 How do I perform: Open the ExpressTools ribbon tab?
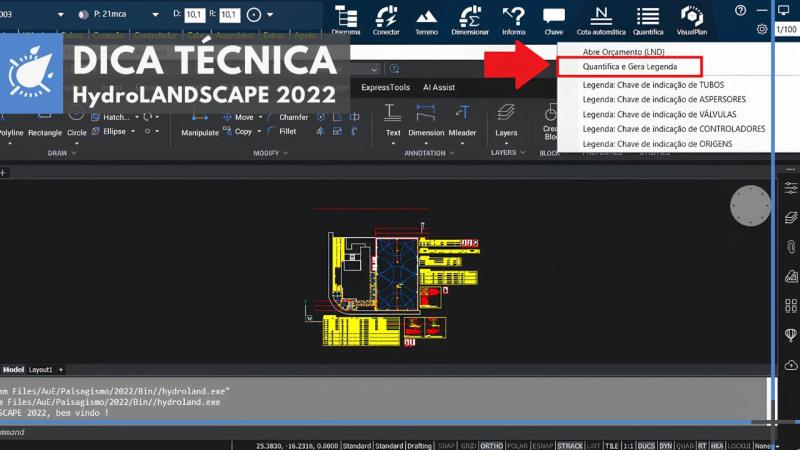click(x=385, y=87)
